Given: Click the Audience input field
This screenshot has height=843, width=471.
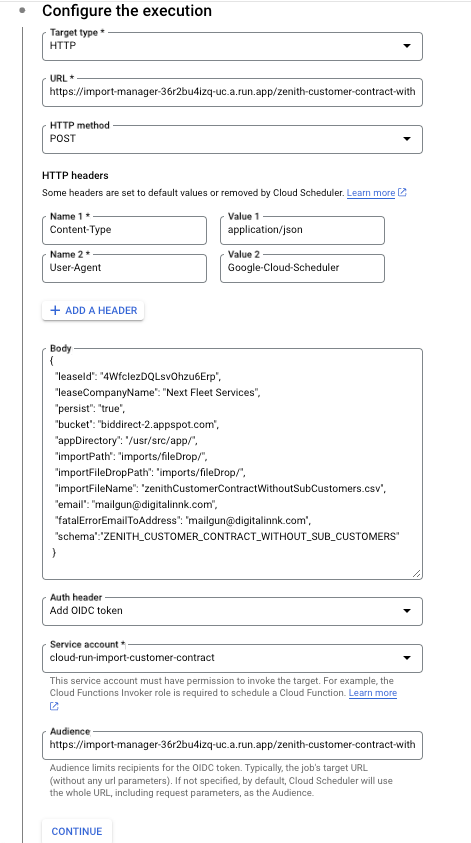Looking at the screenshot, I should click(x=232, y=745).
